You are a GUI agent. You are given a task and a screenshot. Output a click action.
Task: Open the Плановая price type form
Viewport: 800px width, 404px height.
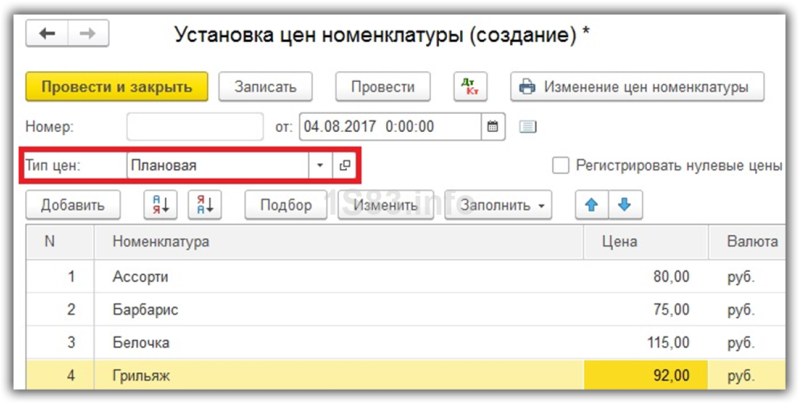click(345, 165)
